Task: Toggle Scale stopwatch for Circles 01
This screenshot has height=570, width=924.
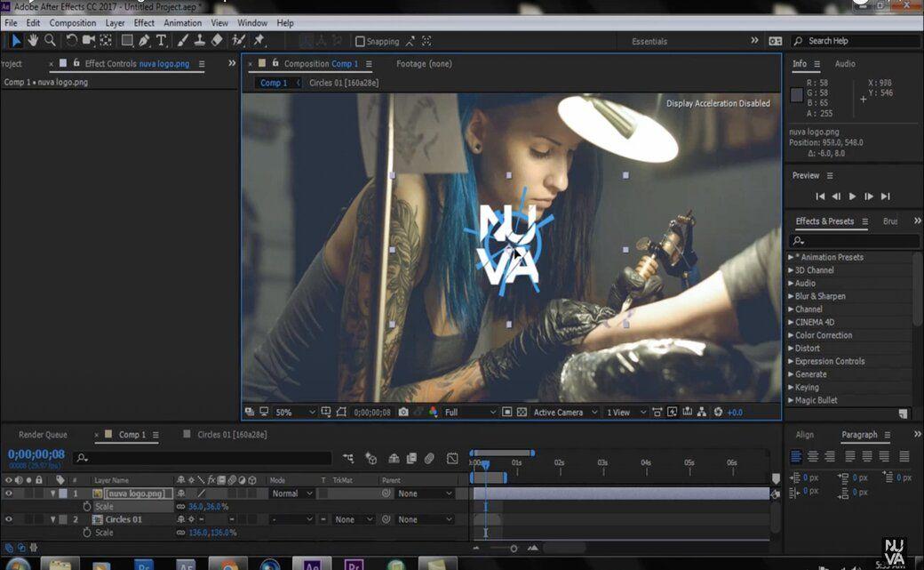Action: 87,533
